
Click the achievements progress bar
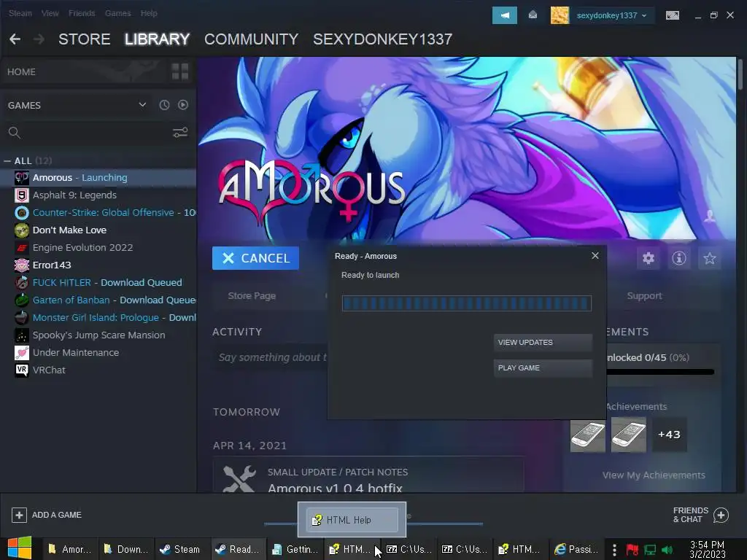pyautogui.click(x=660, y=372)
